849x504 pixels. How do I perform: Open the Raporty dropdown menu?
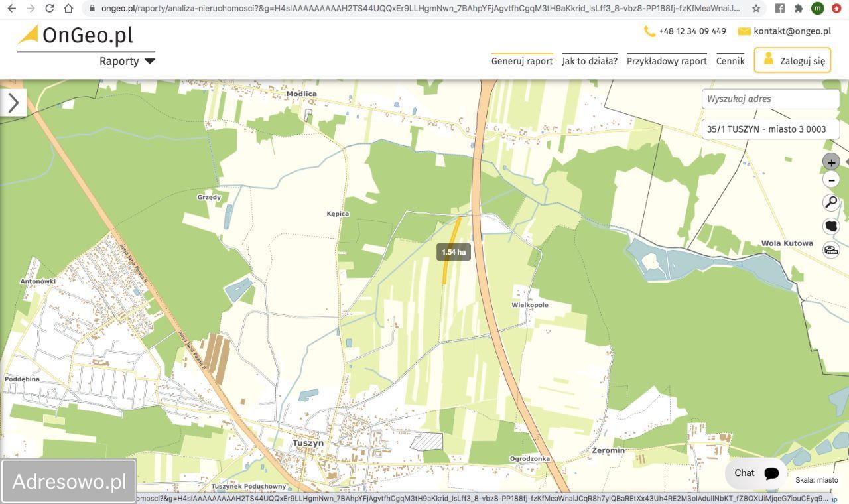click(127, 61)
